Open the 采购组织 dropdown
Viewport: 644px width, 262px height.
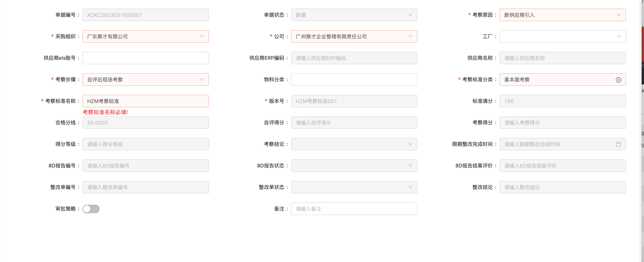click(x=202, y=37)
